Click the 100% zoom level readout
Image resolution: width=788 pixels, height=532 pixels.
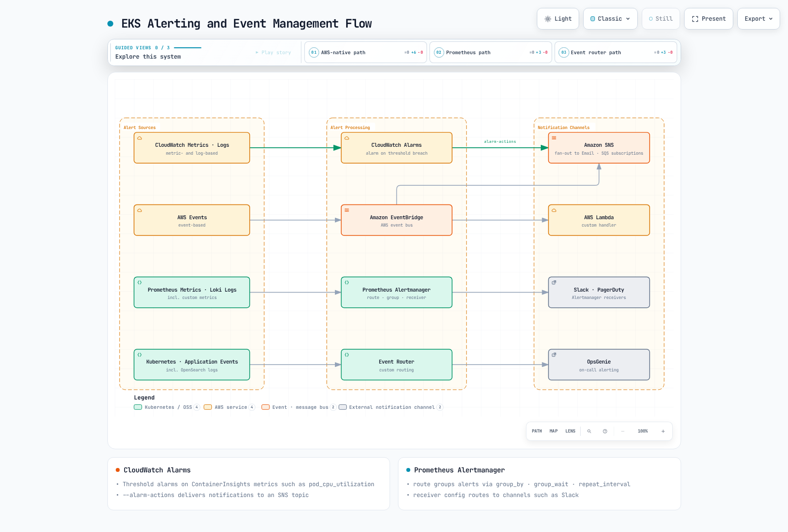(x=643, y=431)
